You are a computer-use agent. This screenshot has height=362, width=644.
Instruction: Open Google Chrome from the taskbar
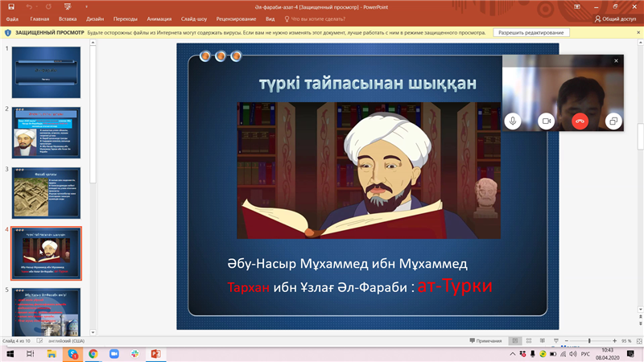93,354
